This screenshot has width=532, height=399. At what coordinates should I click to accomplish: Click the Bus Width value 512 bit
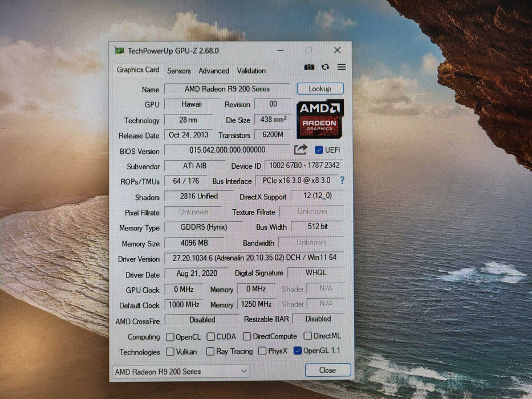tap(318, 226)
